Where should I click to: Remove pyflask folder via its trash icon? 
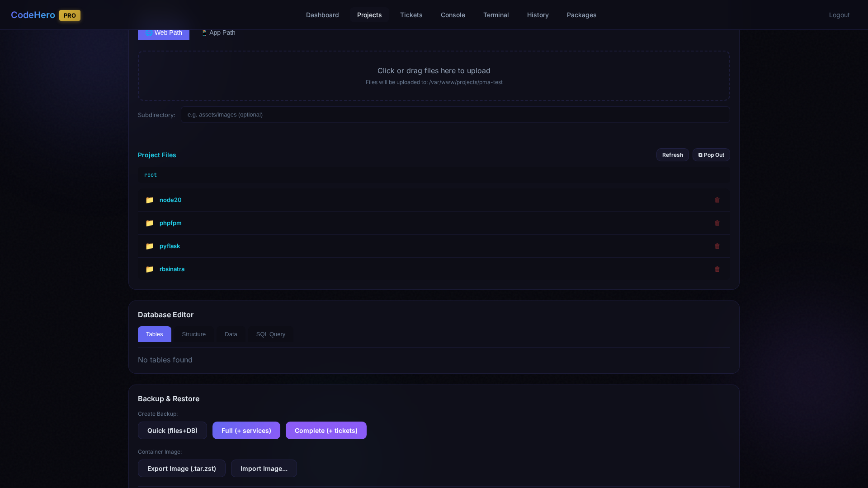coord(717,246)
